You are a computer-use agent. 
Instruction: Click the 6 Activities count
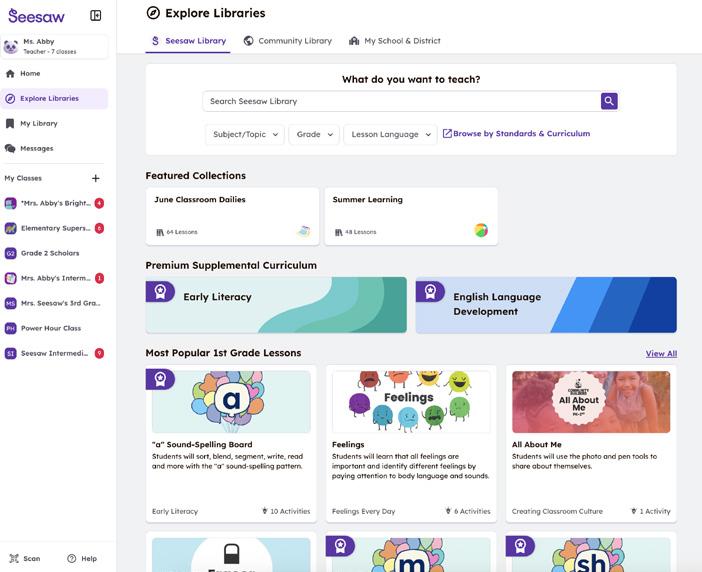(x=468, y=511)
